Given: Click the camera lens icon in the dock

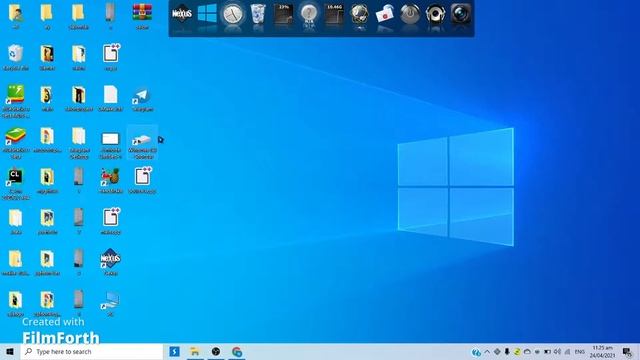Looking at the screenshot, I should pyautogui.click(x=461, y=14).
